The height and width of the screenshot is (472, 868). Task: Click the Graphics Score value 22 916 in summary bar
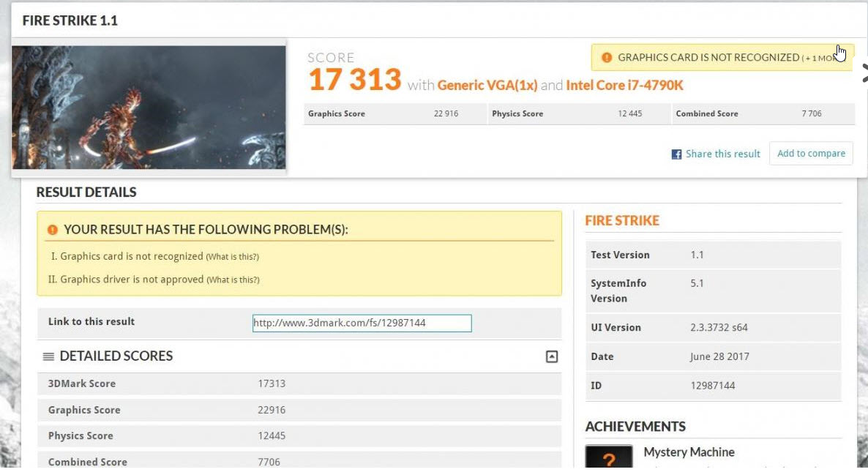click(446, 113)
